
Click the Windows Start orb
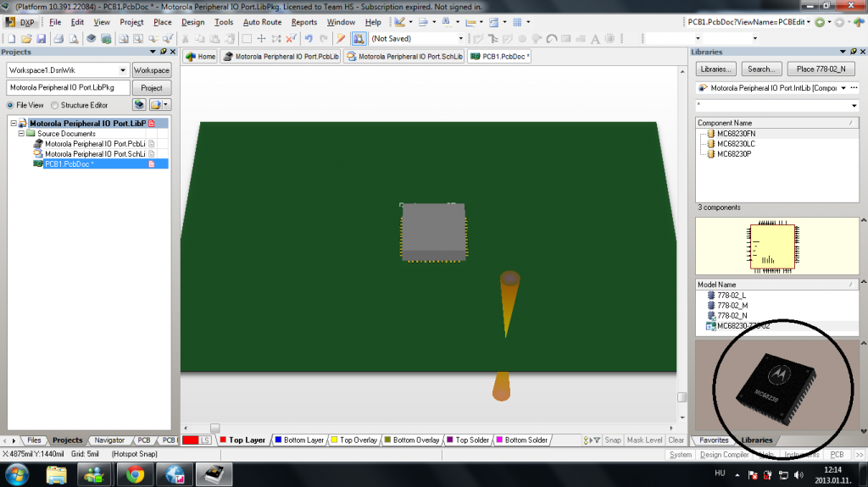pyautogui.click(x=17, y=474)
